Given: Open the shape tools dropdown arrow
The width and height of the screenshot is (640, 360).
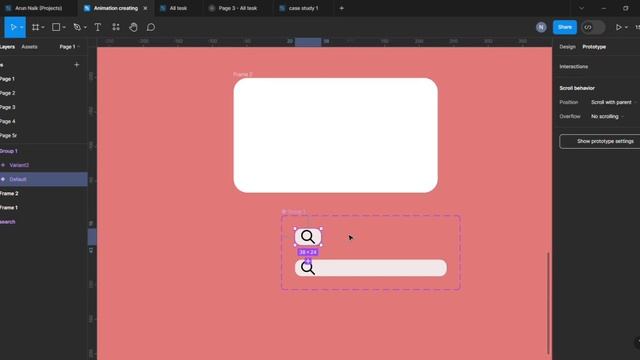Looking at the screenshot, I should [x=64, y=27].
